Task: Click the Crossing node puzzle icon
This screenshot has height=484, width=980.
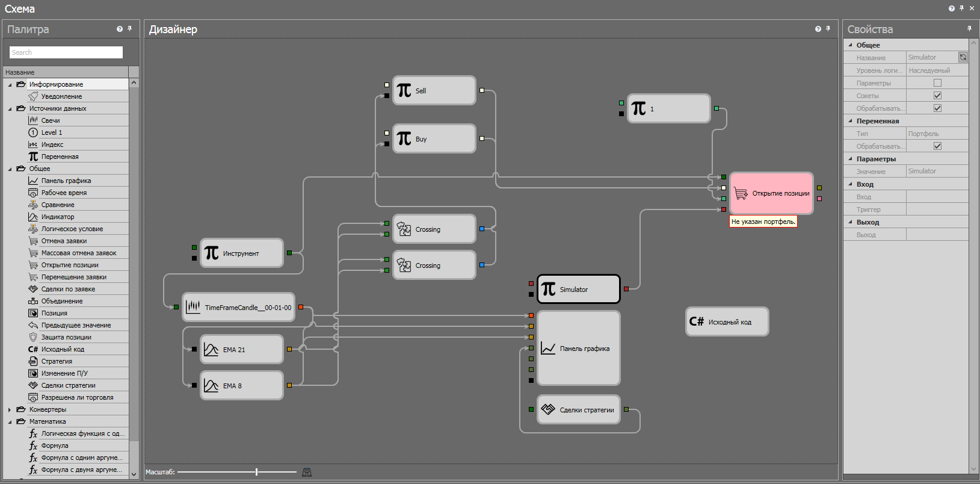Action: point(404,229)
